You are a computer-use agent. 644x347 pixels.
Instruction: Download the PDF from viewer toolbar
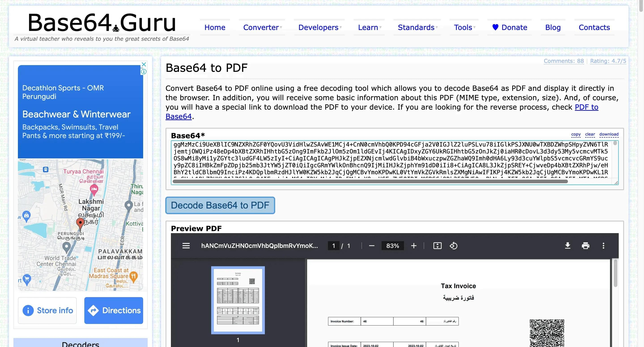567,246
